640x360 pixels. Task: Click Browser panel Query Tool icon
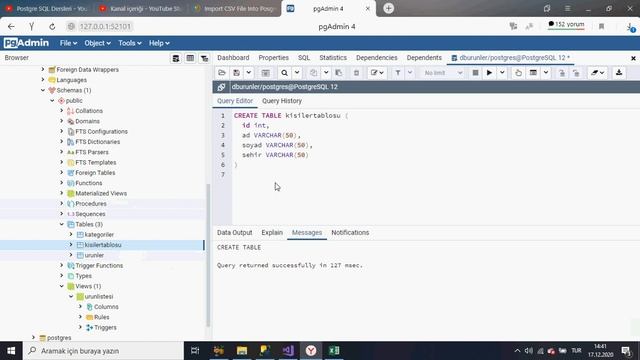point(176,58)
